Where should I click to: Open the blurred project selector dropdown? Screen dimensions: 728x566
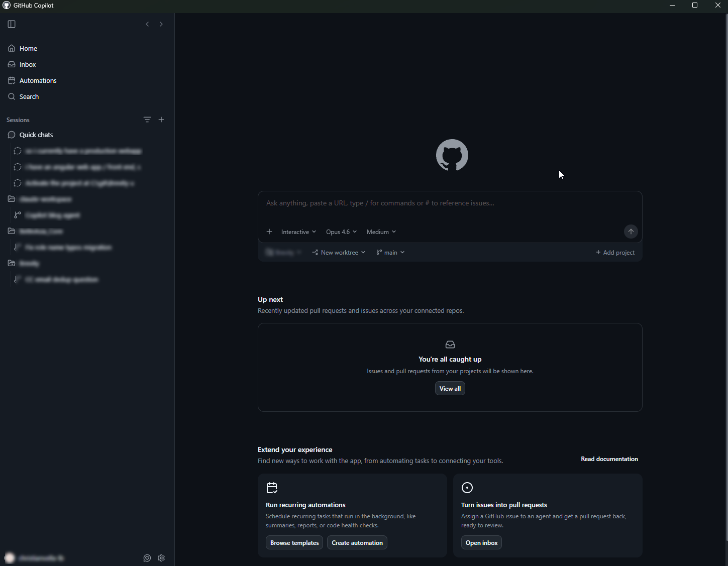click(283, 252)
